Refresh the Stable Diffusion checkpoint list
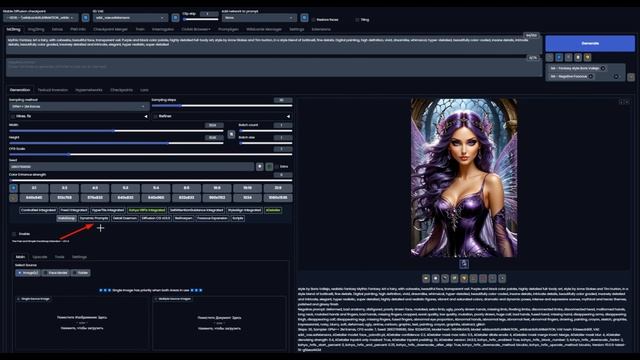 pos(85,18)
